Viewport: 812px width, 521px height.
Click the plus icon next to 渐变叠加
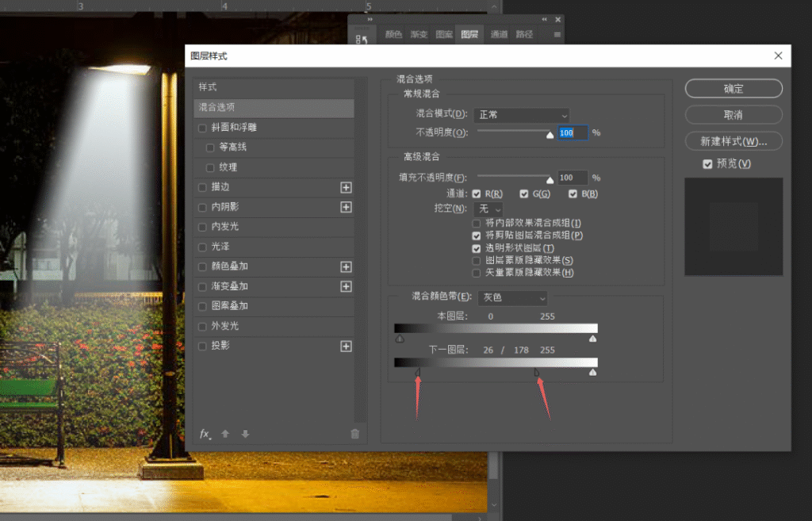pyautogui.click(x=346, y=286)
